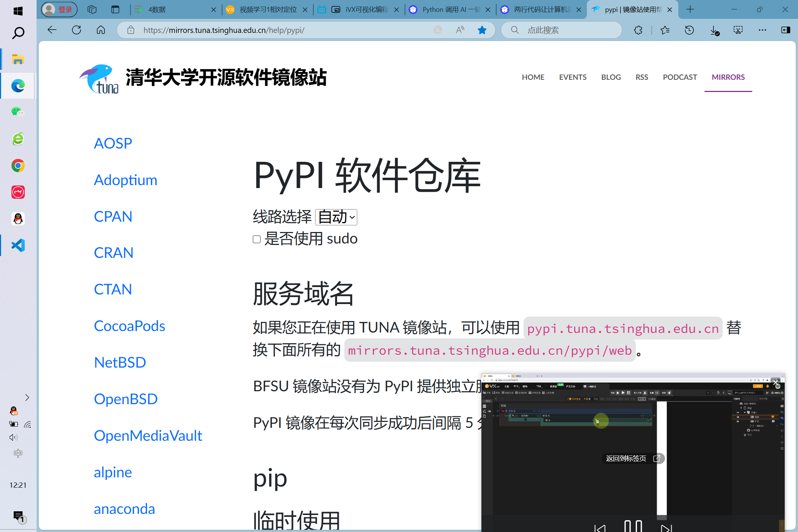Open OpenBSD help link
This screenshot has height=532, width=798.
point(126,399)
